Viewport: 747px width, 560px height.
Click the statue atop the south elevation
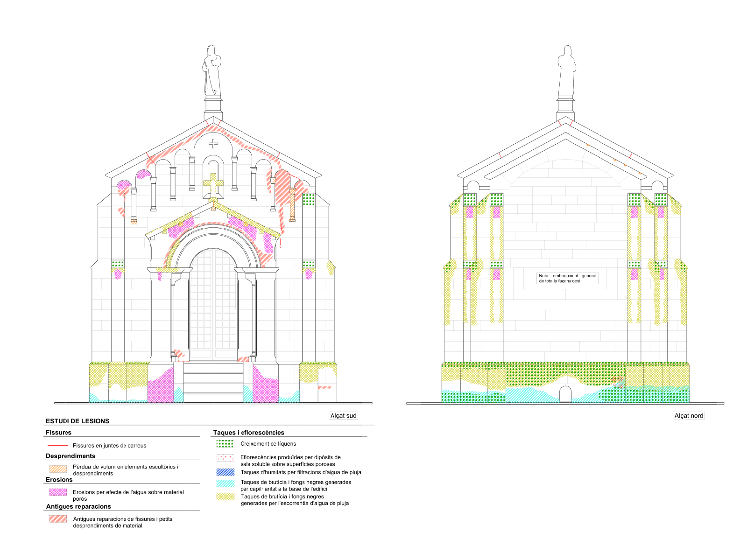(x=212, y=71)
